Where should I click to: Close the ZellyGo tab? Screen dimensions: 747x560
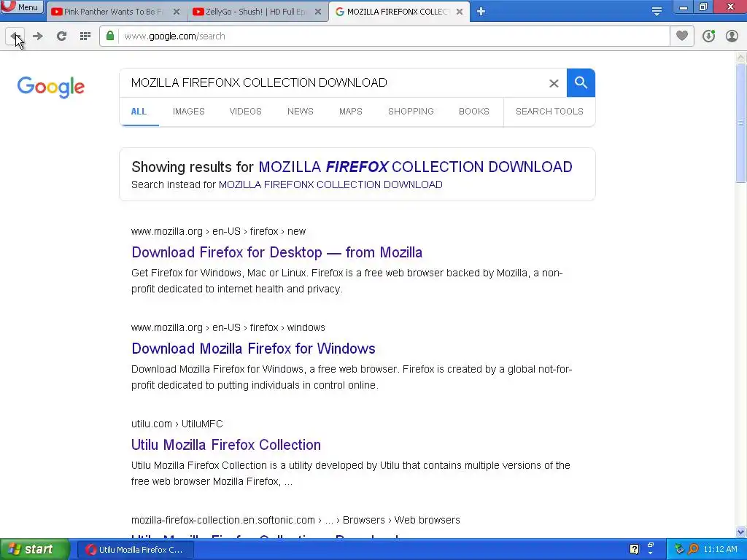[x=318, y=12]
